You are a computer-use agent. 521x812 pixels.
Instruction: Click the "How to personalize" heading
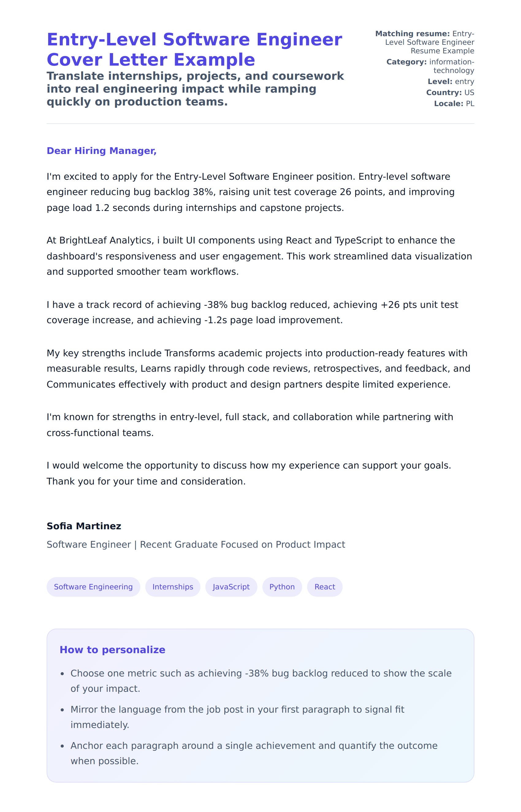pyautogui.click(x=112, y=649)
